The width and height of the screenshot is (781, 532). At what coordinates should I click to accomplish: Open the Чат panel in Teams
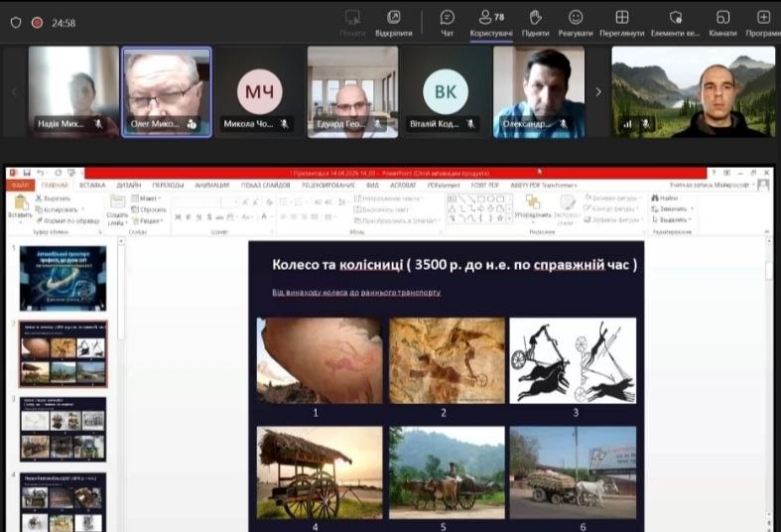coord(448,18)
